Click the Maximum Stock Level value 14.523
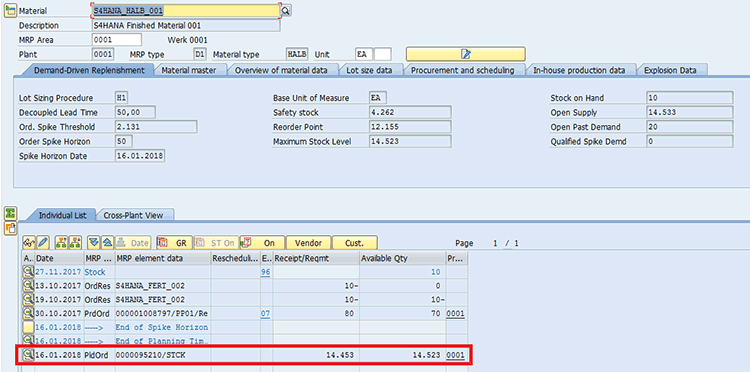Image resolution: width=750 pixels, height=372 pixels. pyautogui.click(x=410, y=142)
